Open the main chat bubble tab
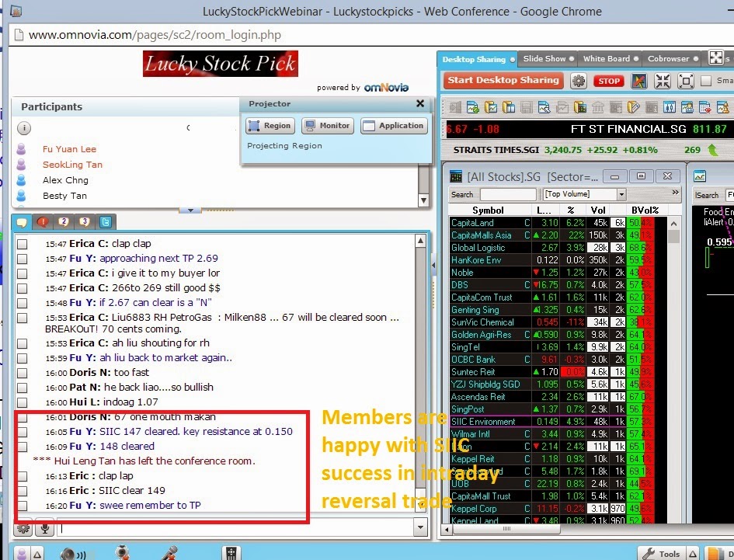The width and height of the screenshot is (734, 560). (x=22, y=222)
